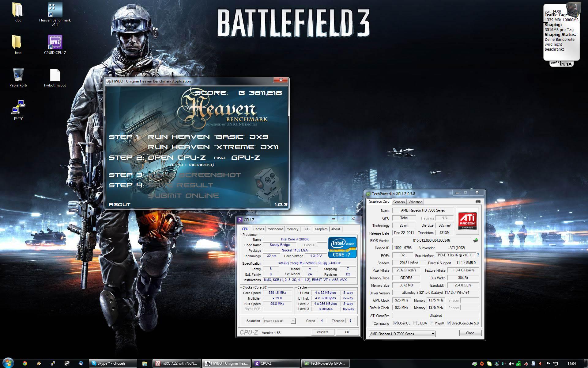Click the BIOS Version value in GPU-Z
Viewport: 588px width, 368px height.
(x=432, y=240)
